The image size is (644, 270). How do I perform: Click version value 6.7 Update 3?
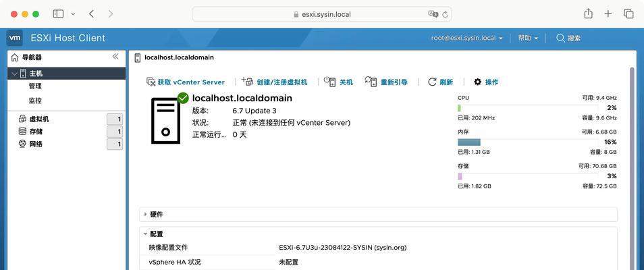(x=254, y=111)
